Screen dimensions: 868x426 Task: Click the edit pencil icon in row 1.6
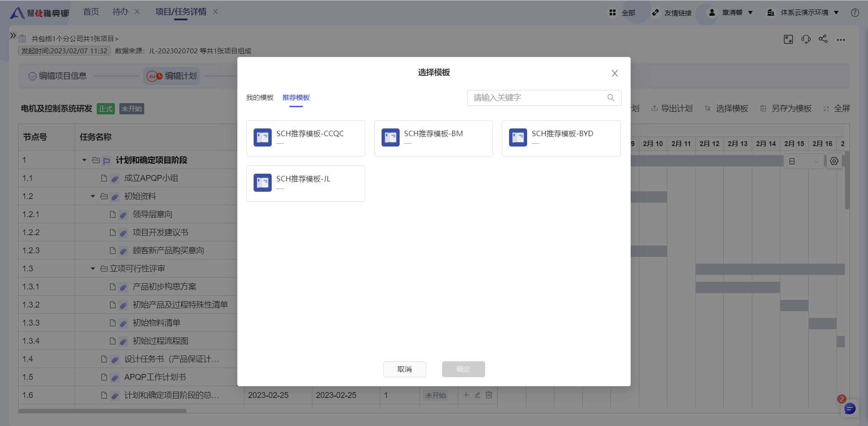coord(477,395)
